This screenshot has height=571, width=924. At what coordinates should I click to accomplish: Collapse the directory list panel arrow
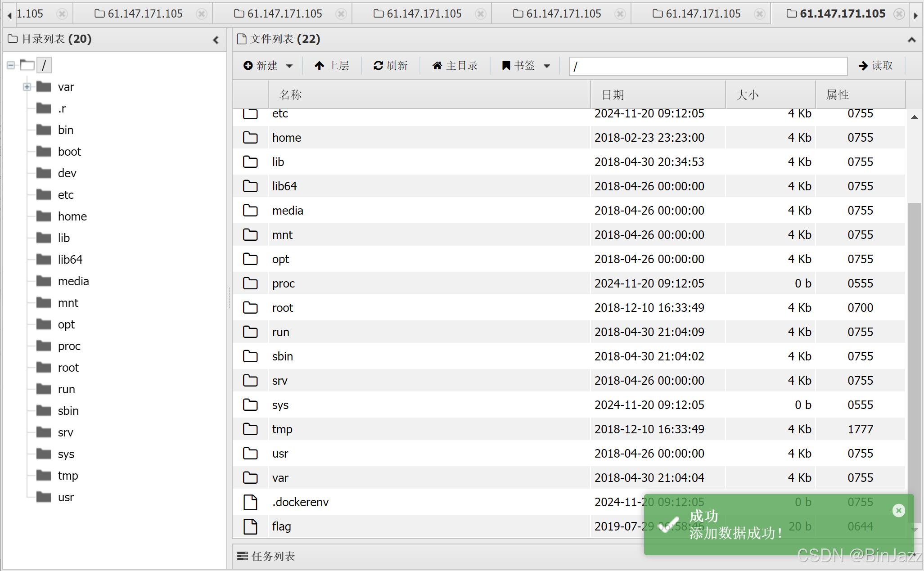[x=216, y=40]
